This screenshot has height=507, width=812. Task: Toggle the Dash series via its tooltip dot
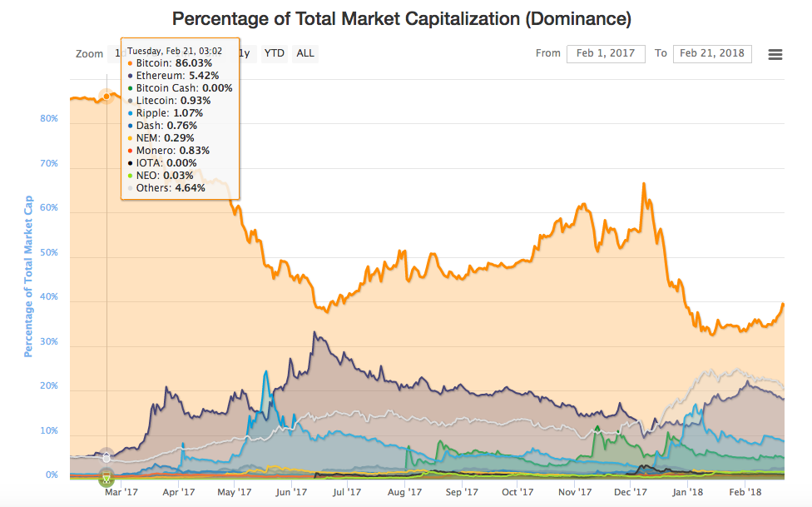pos(130,125)
